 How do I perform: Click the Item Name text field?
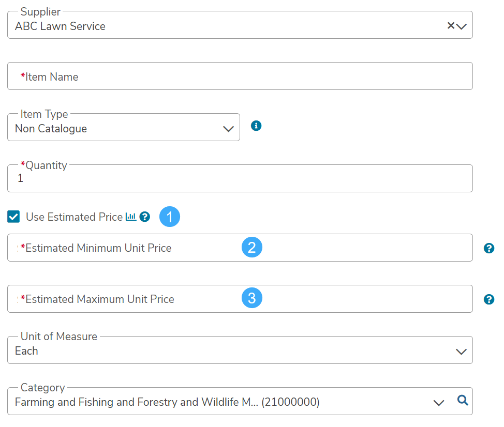tap(240, 77)
